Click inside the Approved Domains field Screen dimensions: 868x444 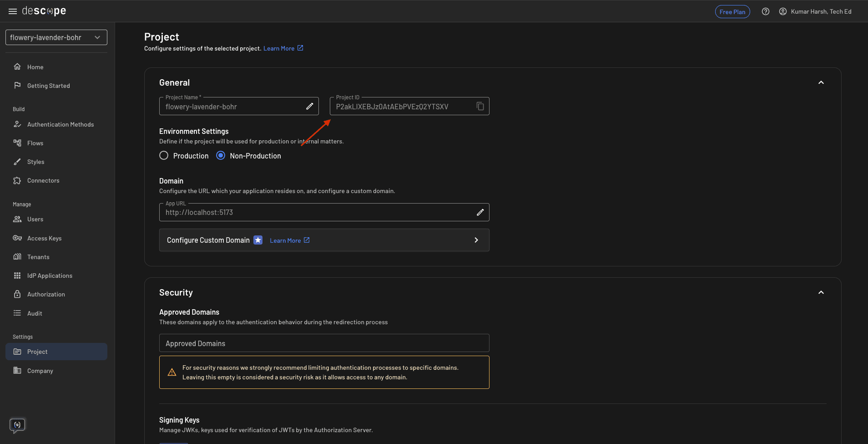click(324, 343)
